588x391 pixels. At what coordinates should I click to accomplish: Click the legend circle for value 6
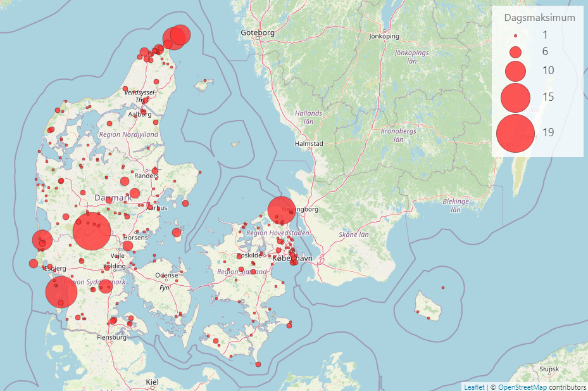click(x=515, y=51)
